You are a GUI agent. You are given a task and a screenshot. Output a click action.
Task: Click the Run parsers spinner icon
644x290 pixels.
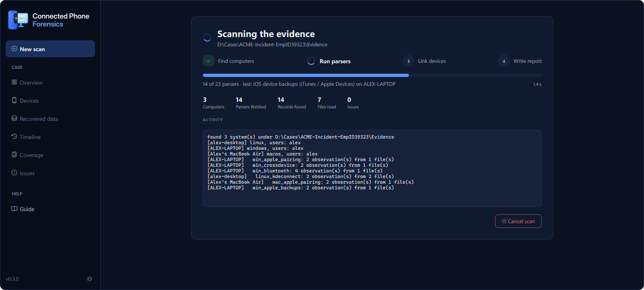tap(311, 61)
